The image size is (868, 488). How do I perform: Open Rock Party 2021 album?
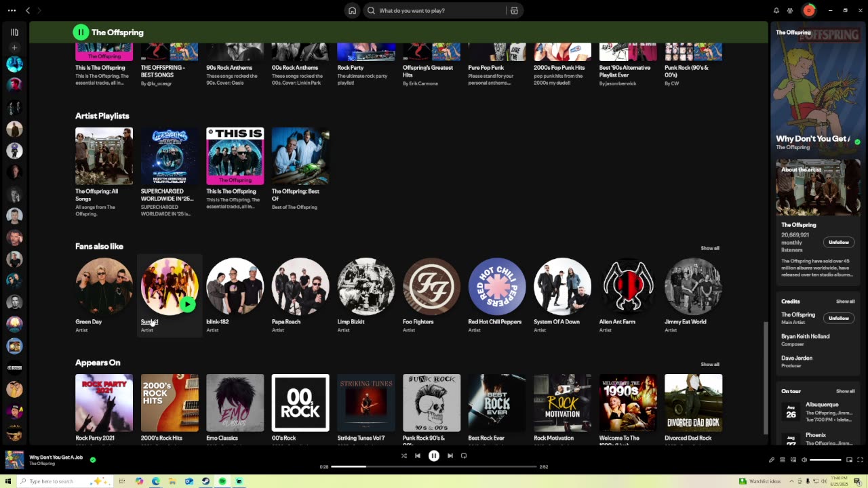tap(104, 403)
